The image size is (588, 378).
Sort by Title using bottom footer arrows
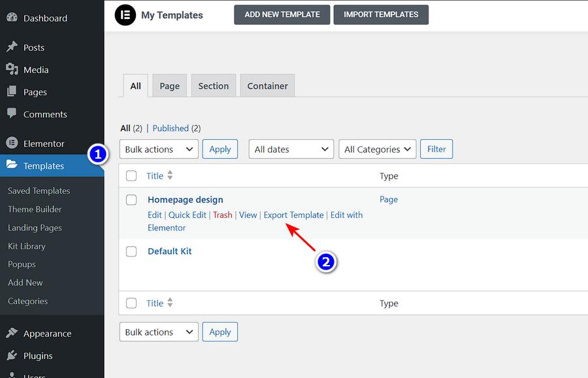click(170, 303)
